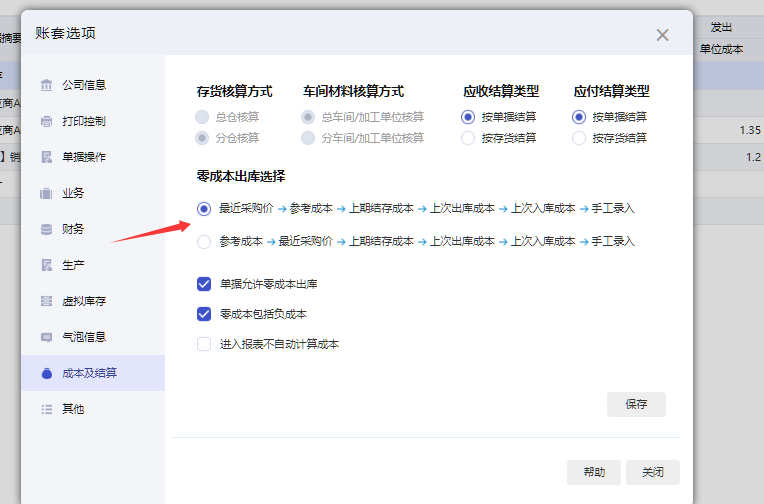Open the 成本及结算 settings tab
Viewport: 764px width, 504px height.
pyautogui.click(x=89, y=373)
